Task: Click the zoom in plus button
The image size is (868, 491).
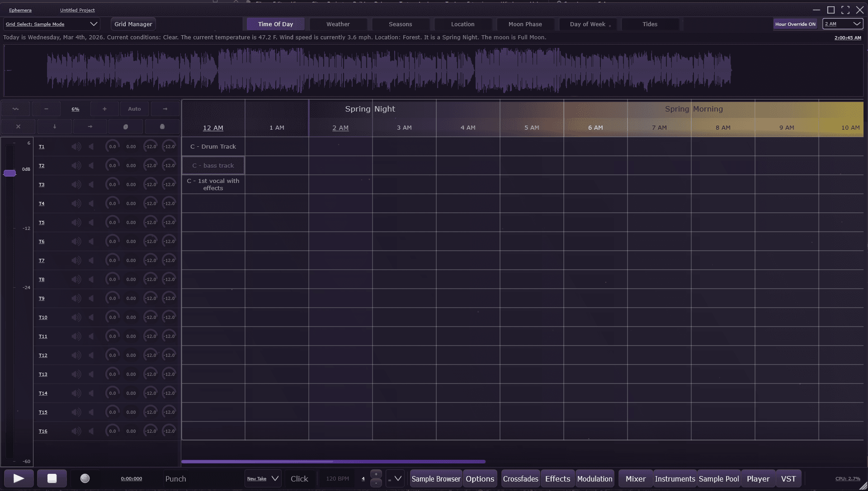Action: 104,109
